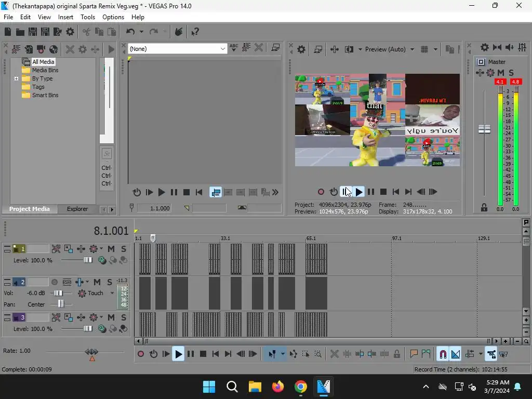The height and width of the screenshot is (399, 532).
Task: Show hidden system tray icons chevron
Action: tap(426, 387)
